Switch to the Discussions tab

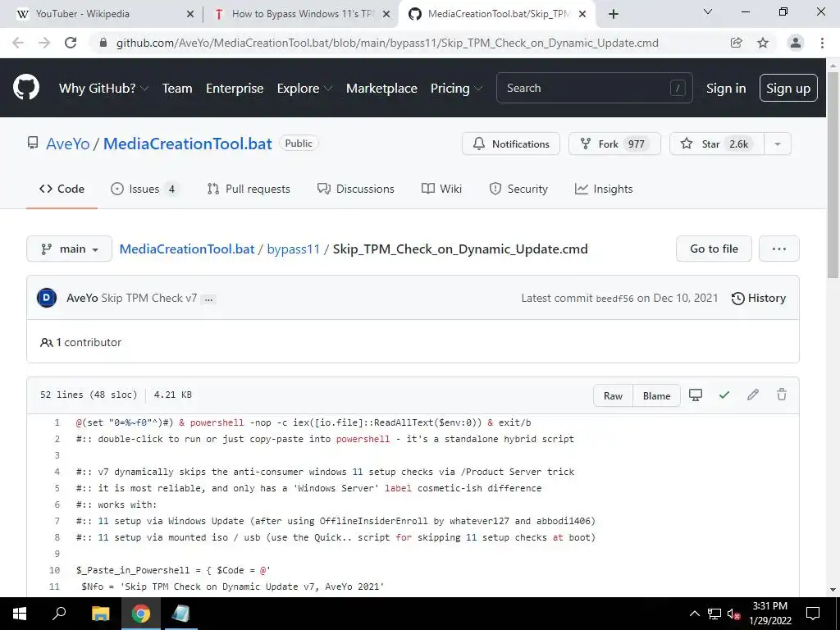356,189
